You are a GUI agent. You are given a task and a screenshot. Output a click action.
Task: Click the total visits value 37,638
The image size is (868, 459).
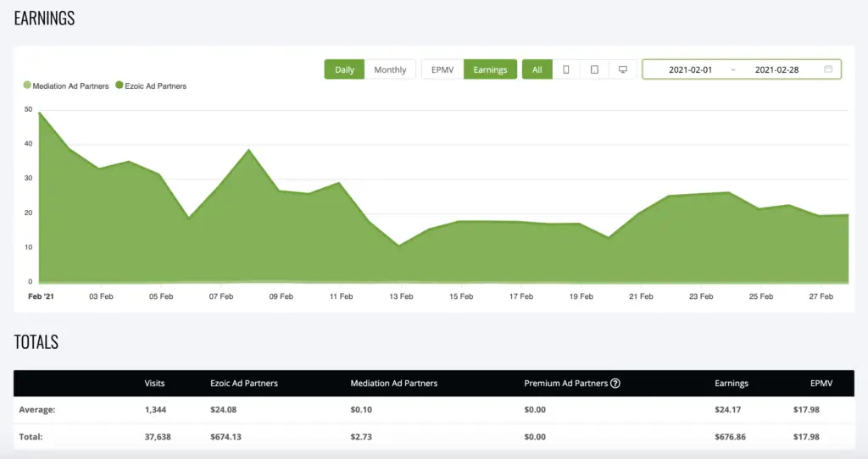(x=158, y=437)
